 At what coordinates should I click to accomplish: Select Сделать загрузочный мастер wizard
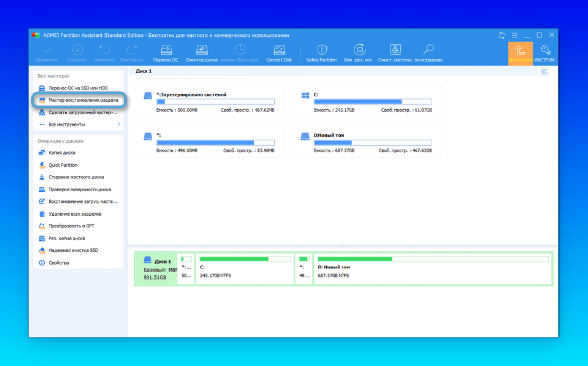point(78,112)
